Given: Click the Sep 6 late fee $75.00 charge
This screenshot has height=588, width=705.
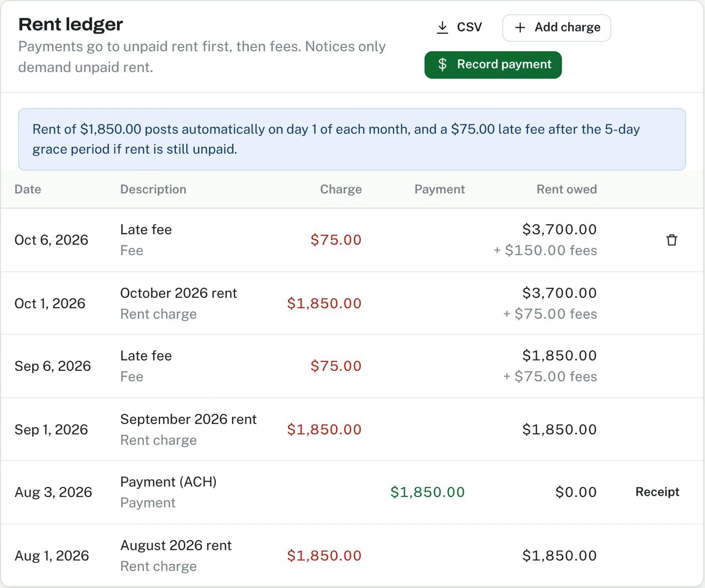Looking at the screenshot, I should click(336, 366).
